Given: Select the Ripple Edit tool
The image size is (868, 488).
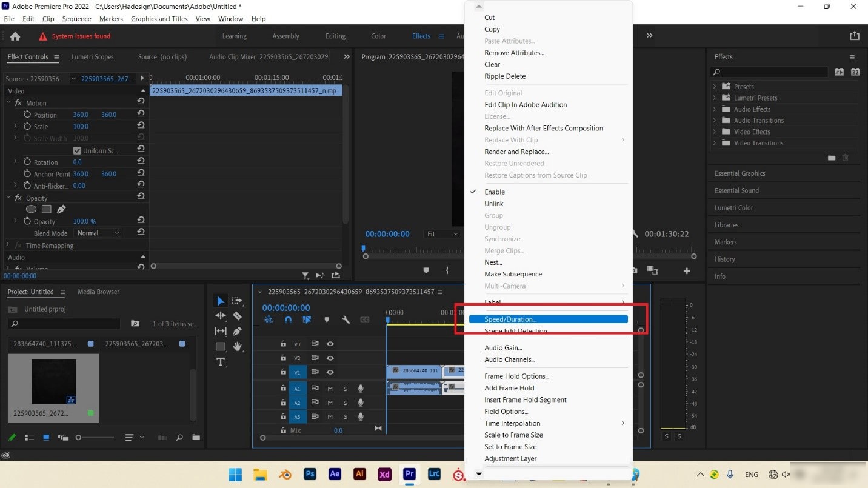Looking at the screenshot, I should (x=221, y=316).
